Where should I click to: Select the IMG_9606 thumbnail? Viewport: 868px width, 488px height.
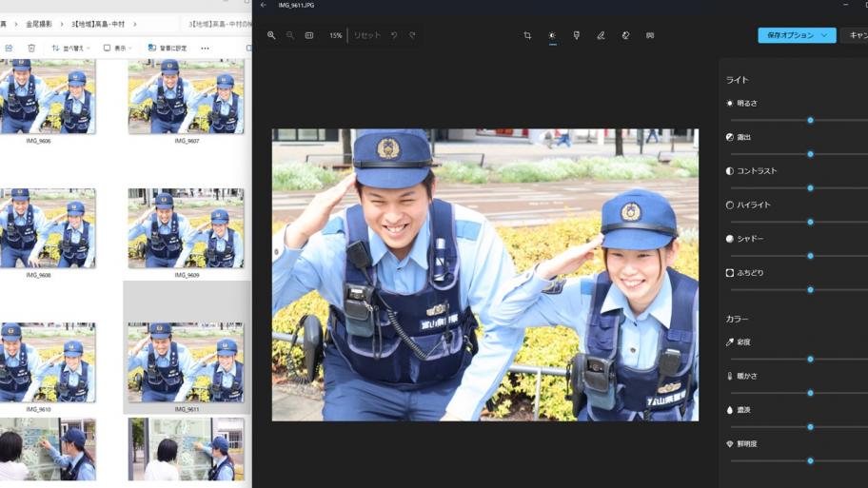pos(38,97)
